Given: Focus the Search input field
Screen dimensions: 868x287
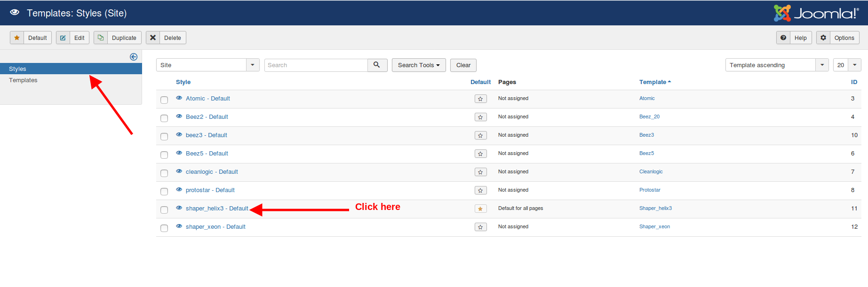Looking at the screenshot, I should [x=316, y=65].
